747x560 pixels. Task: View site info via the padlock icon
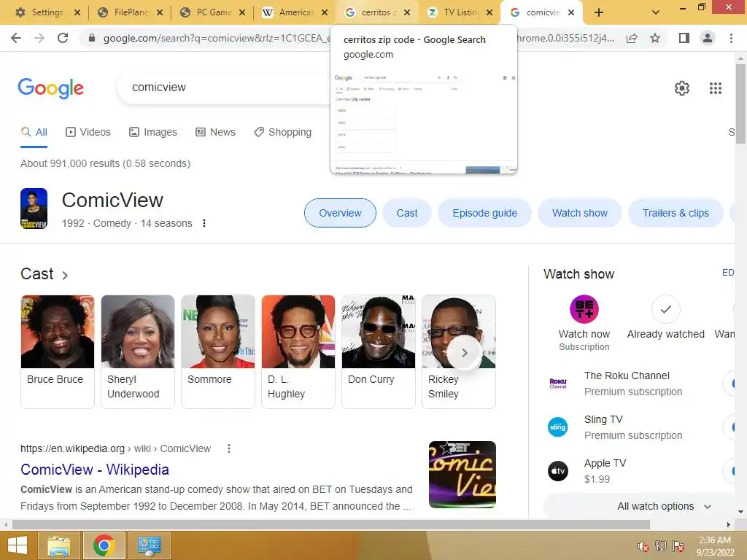pyautogui.click(x=92, y=38)
